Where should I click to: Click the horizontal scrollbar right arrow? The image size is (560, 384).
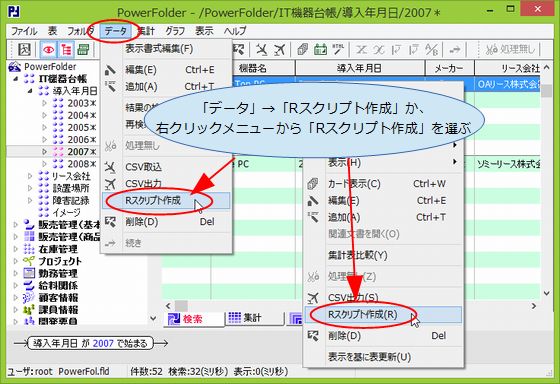point(534,306)
